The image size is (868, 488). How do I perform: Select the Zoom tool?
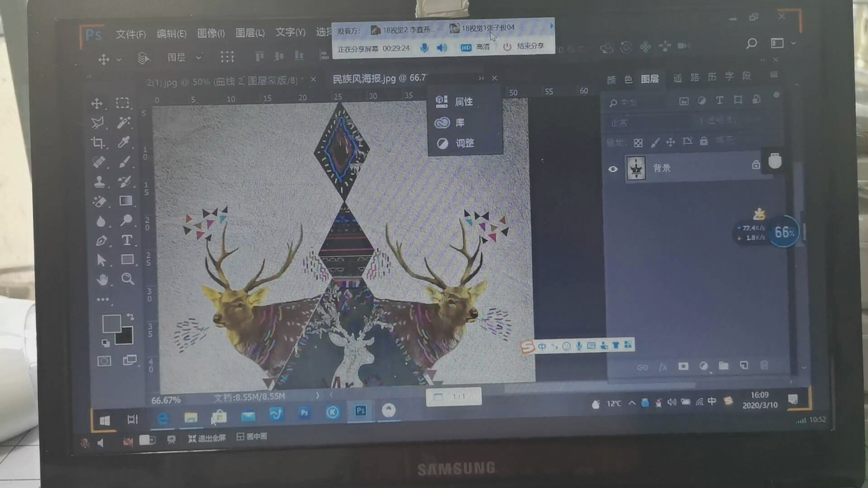pyautogui.click(x=128, y=279)
